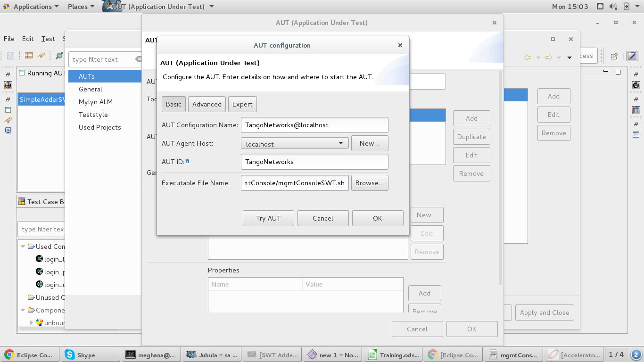Select the SimpleAdderSW… row in Running AUTs
This screenshot has width=644, height=362.
point(41,99)
